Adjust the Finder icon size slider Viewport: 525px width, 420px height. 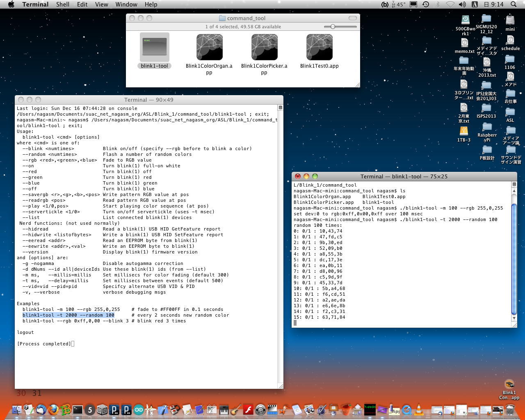(x=333, y=27)
